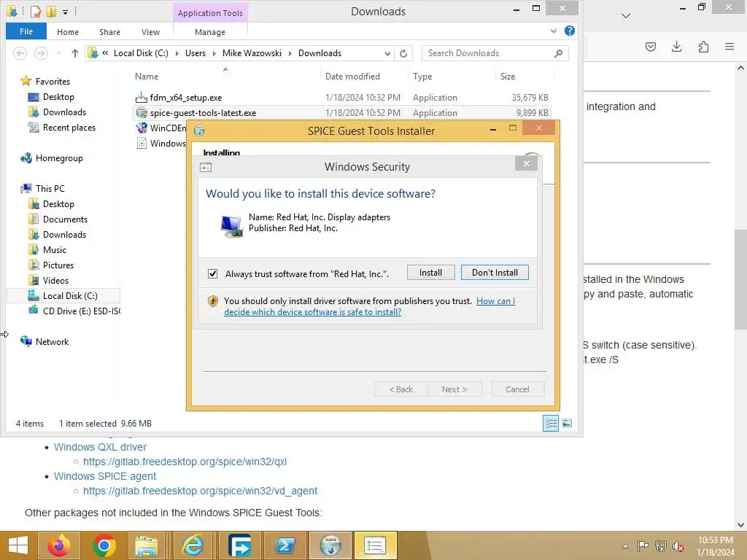The height and width of the screenshot is (560, 747).
Task: Open Favorites in the navigation pane
Action: (x=53, y=82)
